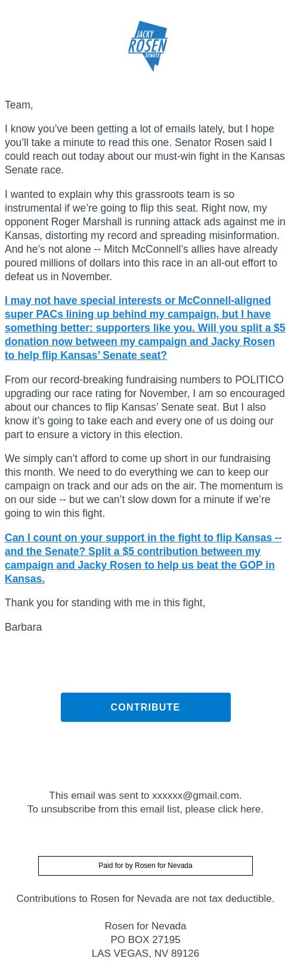Click the Jacky Rosen Senate logo

(x=147, y=46)
